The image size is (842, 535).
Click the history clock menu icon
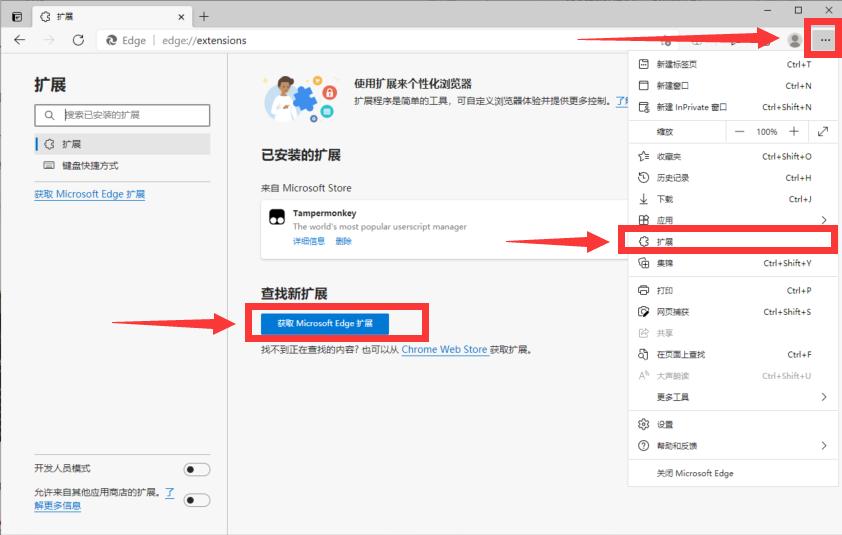(x=643, y=178)
